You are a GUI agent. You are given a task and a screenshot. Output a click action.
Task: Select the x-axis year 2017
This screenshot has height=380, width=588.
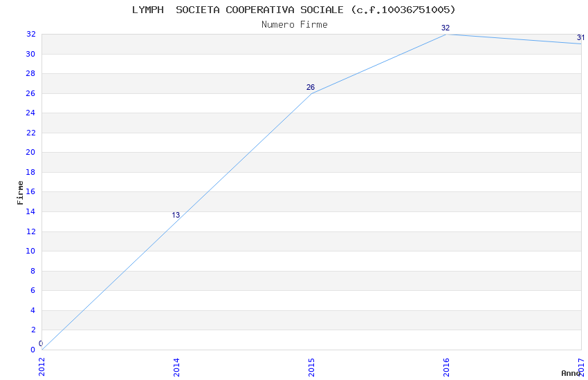581,367
